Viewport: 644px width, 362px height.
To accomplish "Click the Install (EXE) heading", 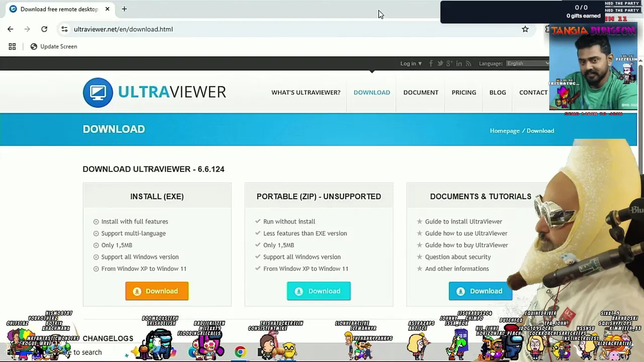I will click(x=157, y=197).
